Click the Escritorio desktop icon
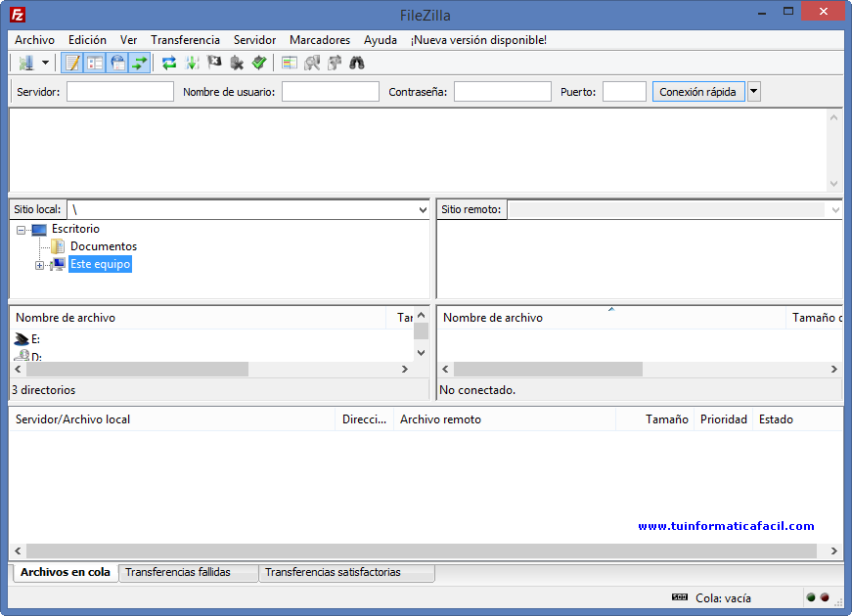Screen dimensions: 852x616 (x=38, y=230)
